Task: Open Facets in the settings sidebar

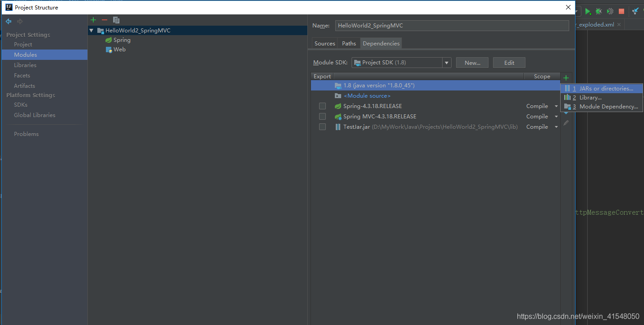Action: coord(22,76)
